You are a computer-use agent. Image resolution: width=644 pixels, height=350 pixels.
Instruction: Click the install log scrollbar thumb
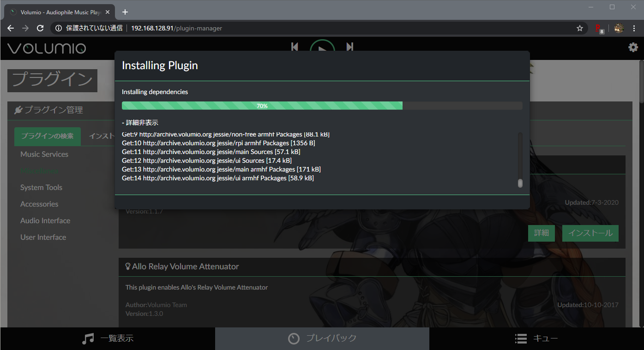[520, 183]
